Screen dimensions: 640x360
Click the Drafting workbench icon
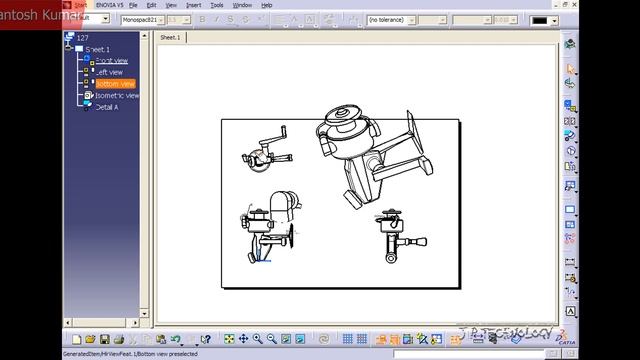570,44
